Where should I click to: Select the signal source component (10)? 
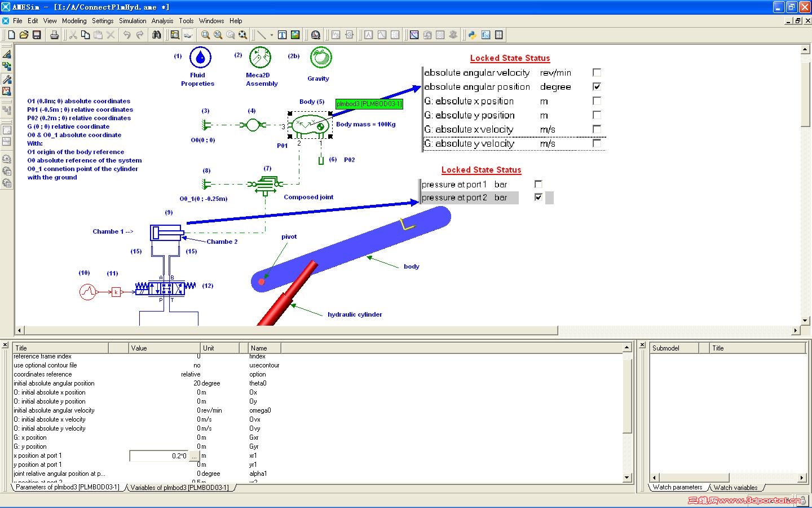point(87,291)
